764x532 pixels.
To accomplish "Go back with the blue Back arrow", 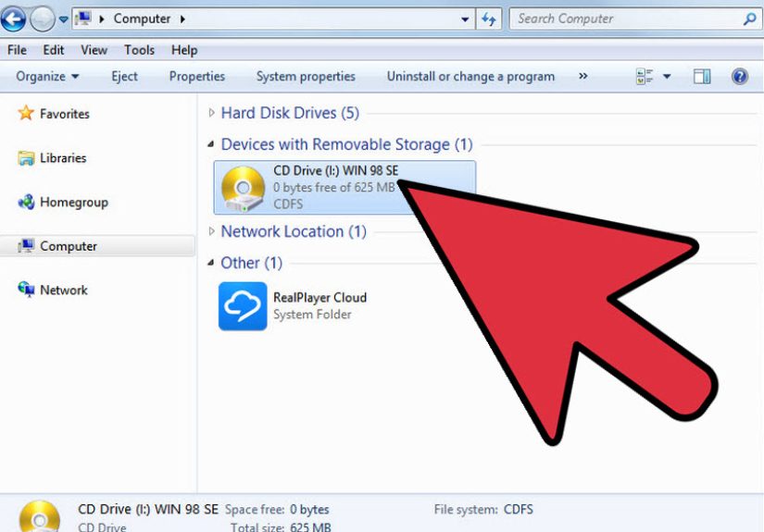I will [13, 19].
